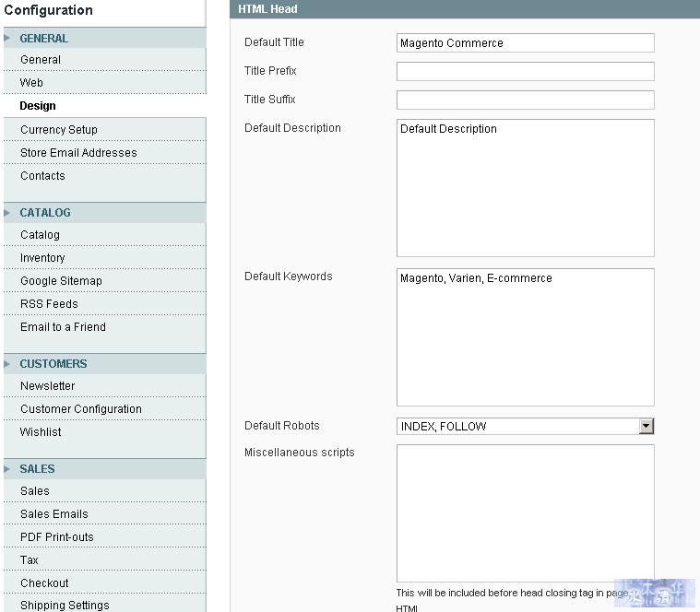Viewport: 700px width, 612px height.
Task: Click the CUSTOMERS section heading text
Action: (x=53, y=364)
